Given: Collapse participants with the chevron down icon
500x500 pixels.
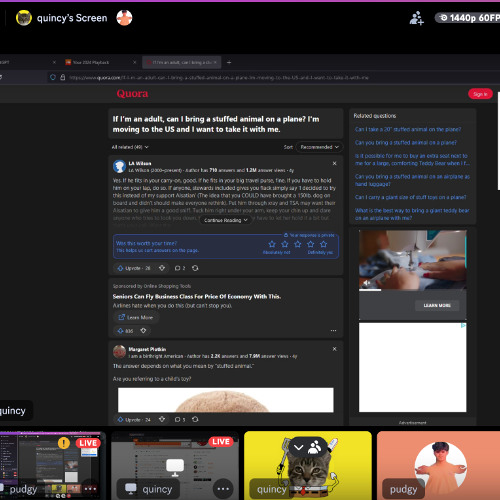Looking at the screenshot, I should (298, 447).
